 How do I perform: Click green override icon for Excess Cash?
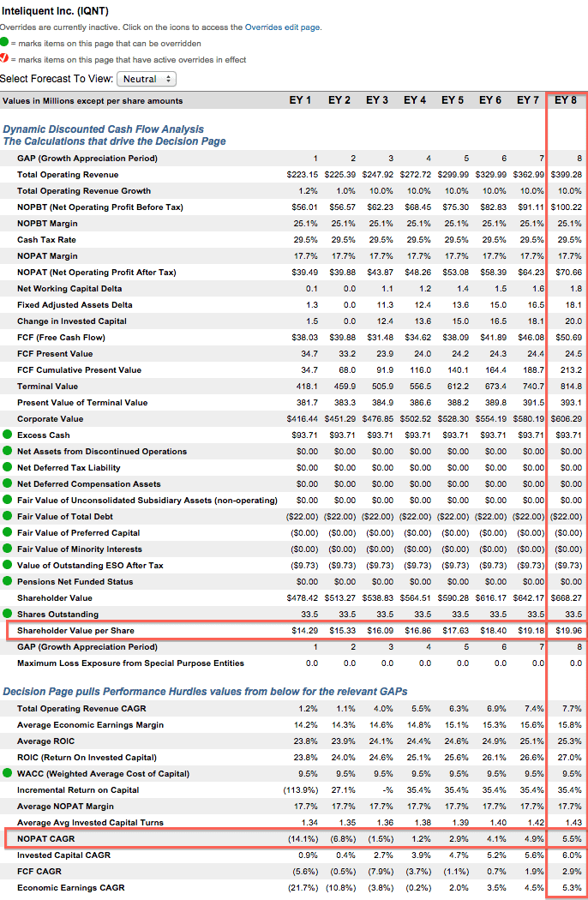(x=8, y=435)
